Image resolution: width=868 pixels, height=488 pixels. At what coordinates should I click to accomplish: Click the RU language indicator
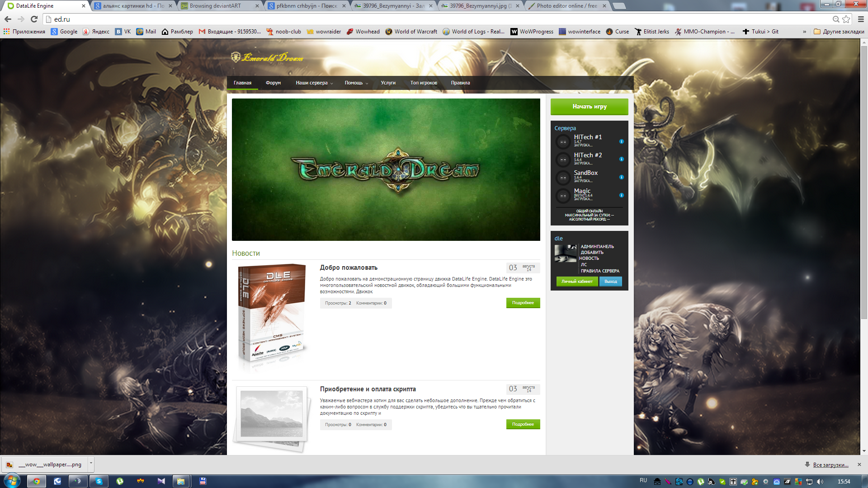pos(643,480)
